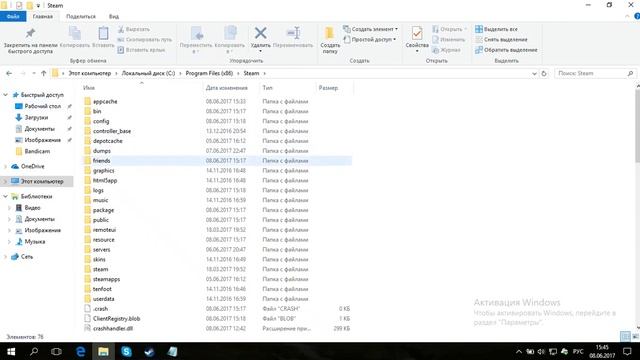Switch to details view icon in status bar

click(625, 336)
